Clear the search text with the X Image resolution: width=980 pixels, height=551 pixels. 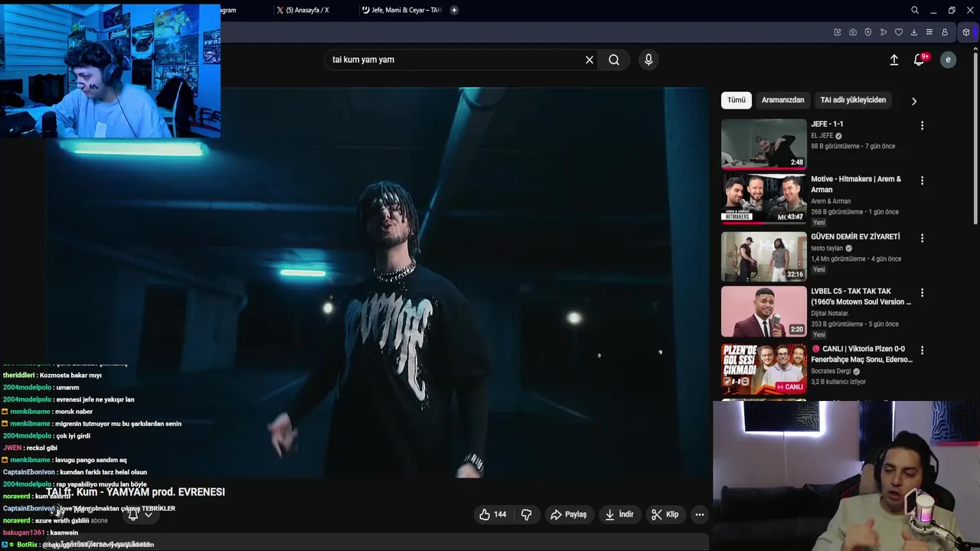click(x=590, y=60)
